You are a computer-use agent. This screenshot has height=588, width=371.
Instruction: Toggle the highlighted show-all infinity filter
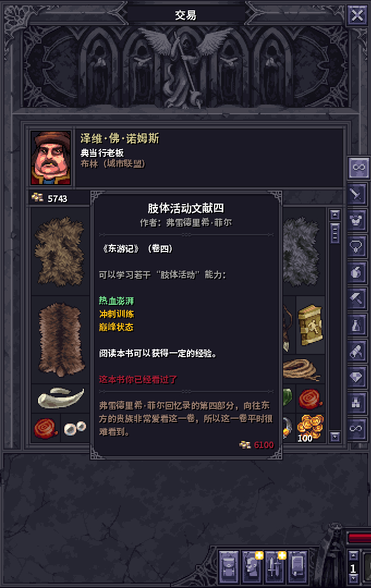[x=359, y=167]
